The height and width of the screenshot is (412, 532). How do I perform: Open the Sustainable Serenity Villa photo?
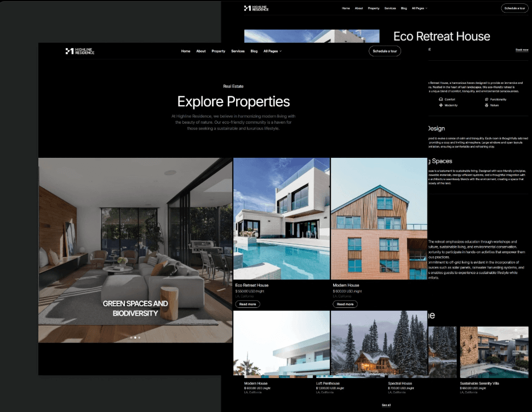494,352
